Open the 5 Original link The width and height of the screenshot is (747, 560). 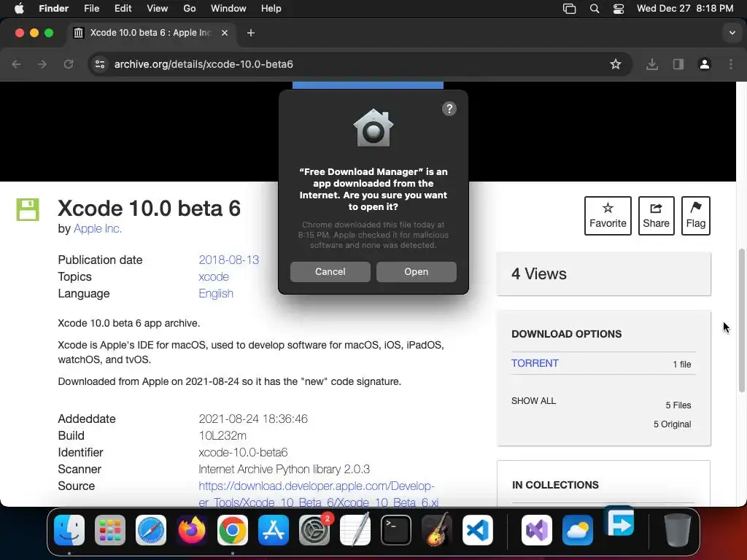672,424
